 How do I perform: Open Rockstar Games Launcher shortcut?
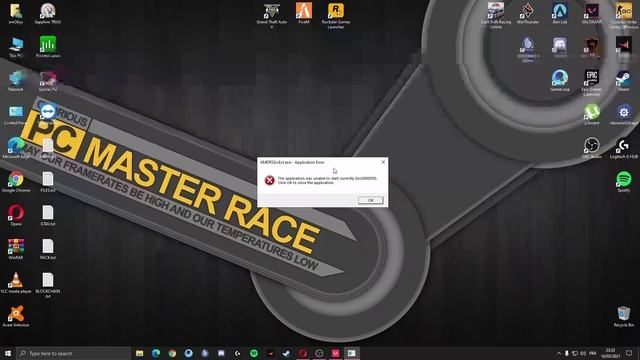(x=336, y=16)
